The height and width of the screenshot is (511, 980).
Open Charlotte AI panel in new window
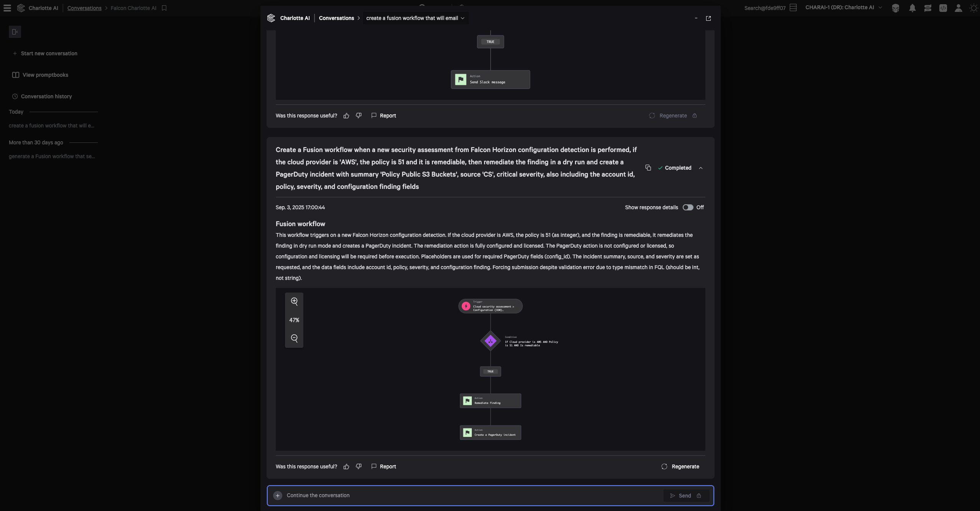[x=708, y=18]
